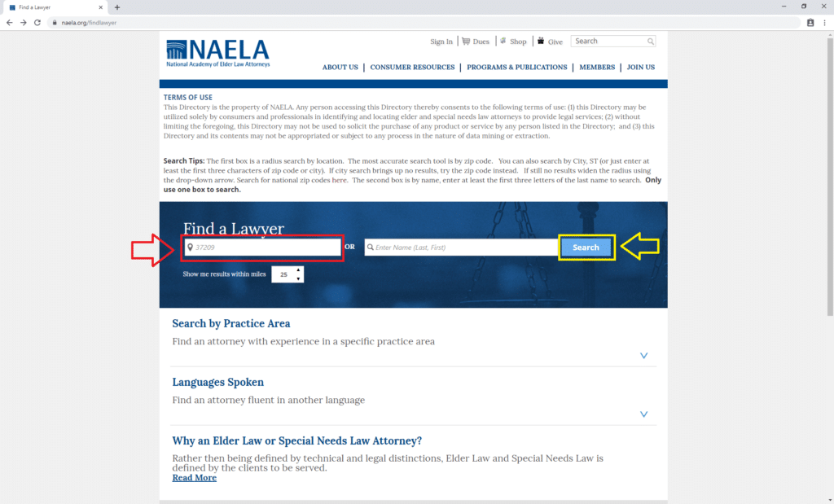834x504 pixels.
Task: Click the Why an Elder Law heading
Action: [x=296, y=440]
